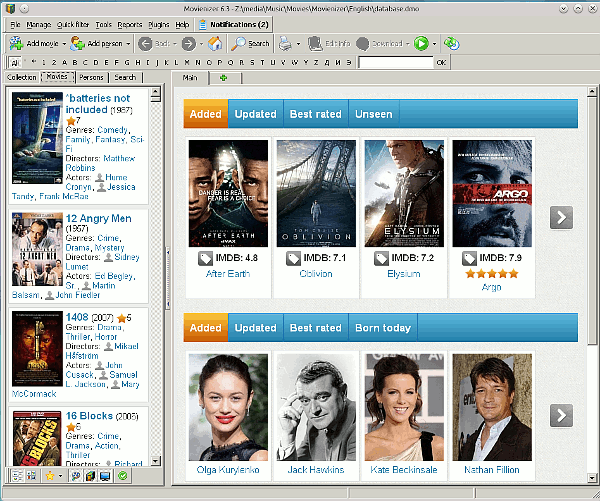Go to the Home page icon
Screen dimensions: 600x501
(215, 44)
